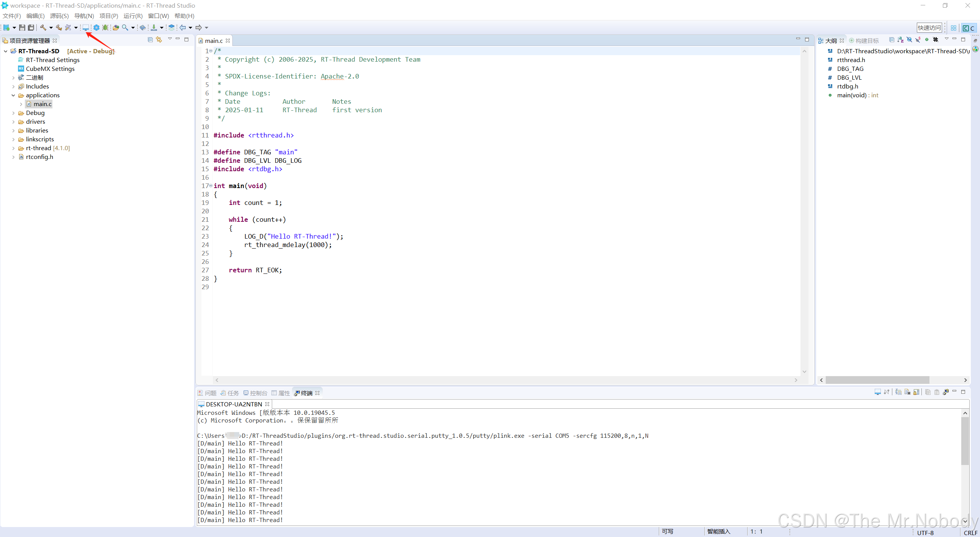Click the SDK manager layers icon

click(x=171, y=28)
